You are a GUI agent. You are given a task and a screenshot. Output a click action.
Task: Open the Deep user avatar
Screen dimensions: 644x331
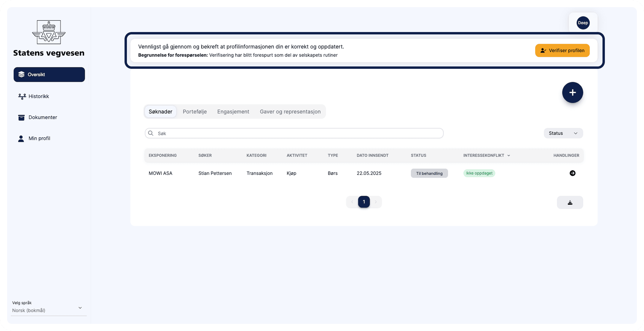583,23
